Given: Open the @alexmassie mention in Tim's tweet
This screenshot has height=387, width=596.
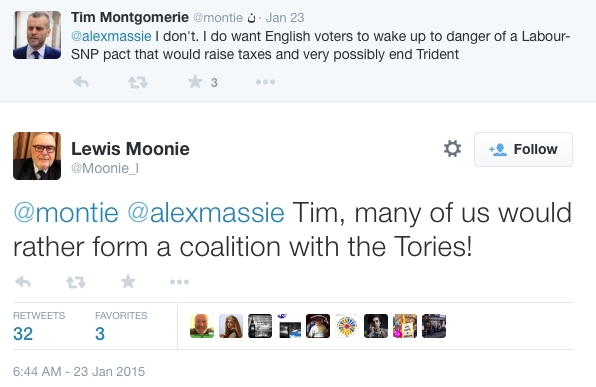Looking at the screenshot, I should (111, 36).
